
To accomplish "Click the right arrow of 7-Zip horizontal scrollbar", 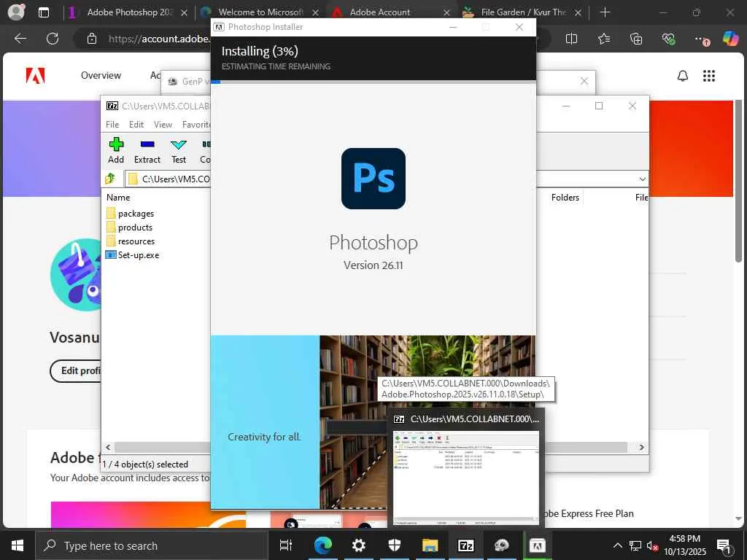I will pos(642,447).
